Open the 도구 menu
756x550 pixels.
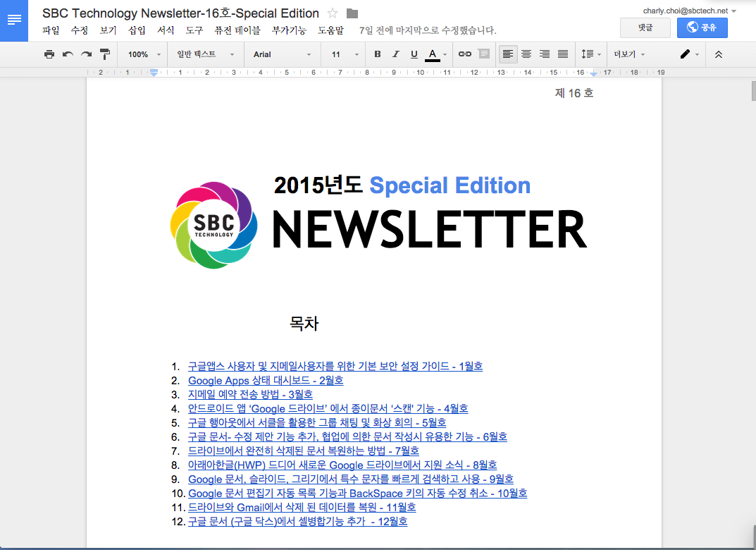tap(194, 30)
